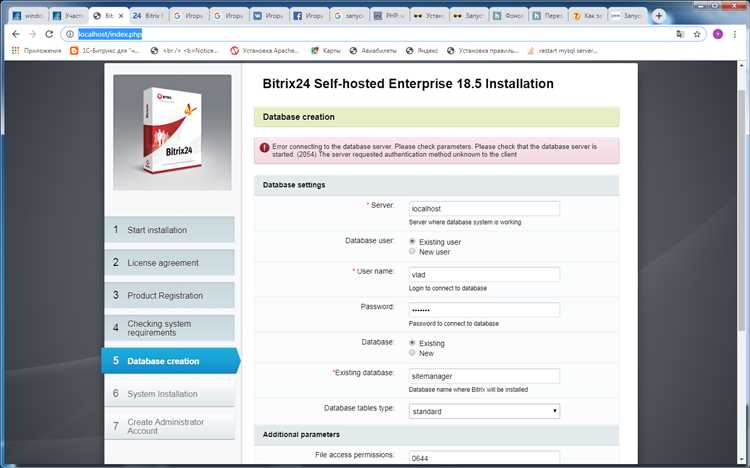This screenshot has height=468, width=750.
Task: Open a new tab with the plus button
Action: pyautogui.click(x=659, y=16)
